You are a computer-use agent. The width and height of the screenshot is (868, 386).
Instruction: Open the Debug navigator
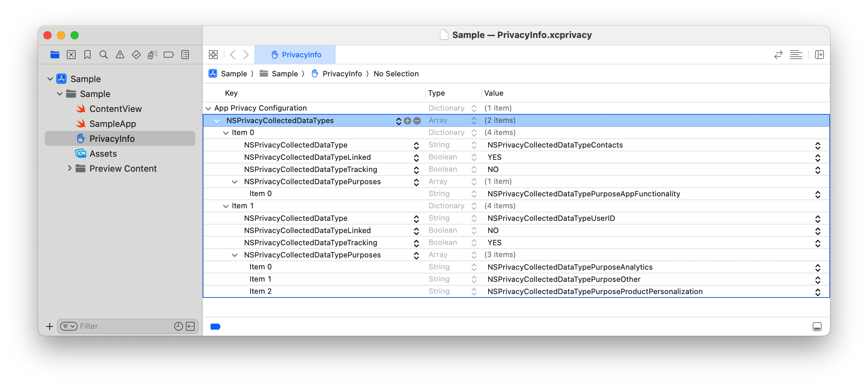point(153,54)
